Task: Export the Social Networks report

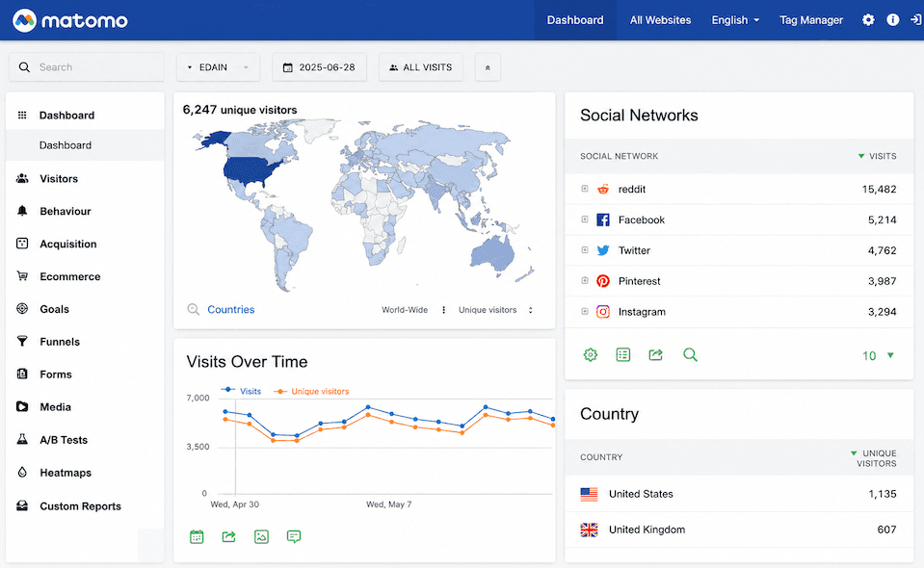Action: (x=656, y=355)
